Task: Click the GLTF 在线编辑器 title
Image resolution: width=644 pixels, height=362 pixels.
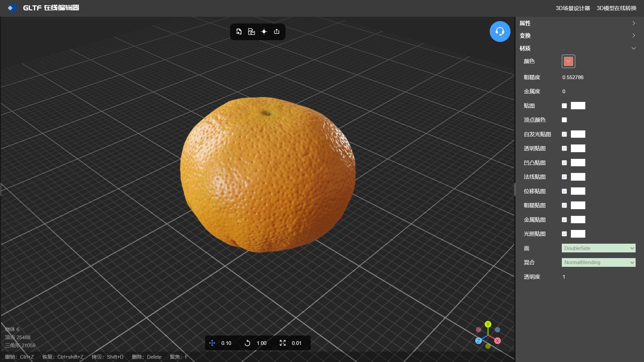Action: [x=51, y=8]
